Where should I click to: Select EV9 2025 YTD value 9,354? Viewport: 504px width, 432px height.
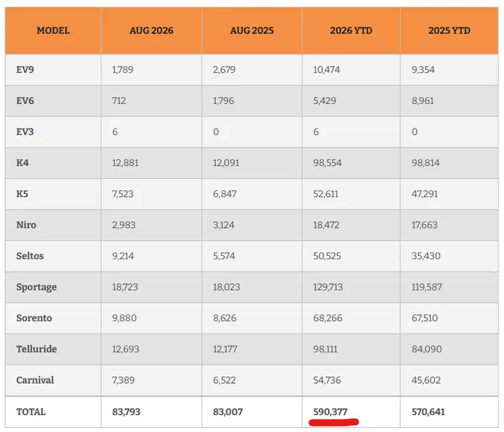coord(423,69)
